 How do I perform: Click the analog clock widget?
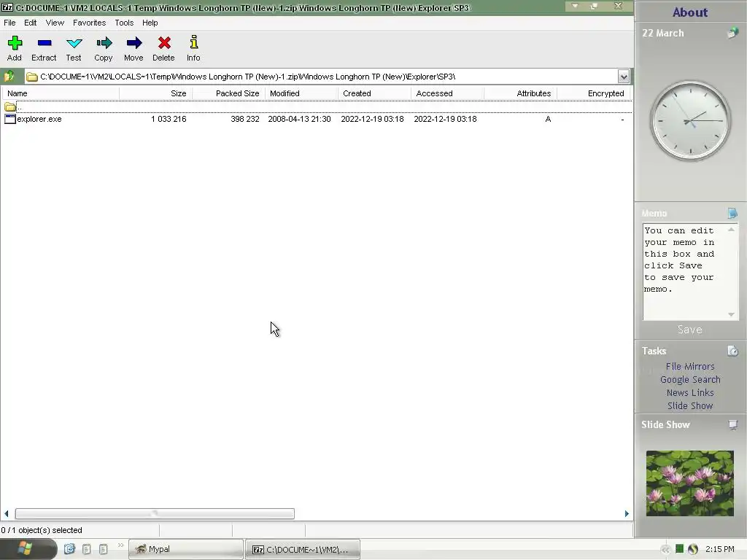coord(690,120)
